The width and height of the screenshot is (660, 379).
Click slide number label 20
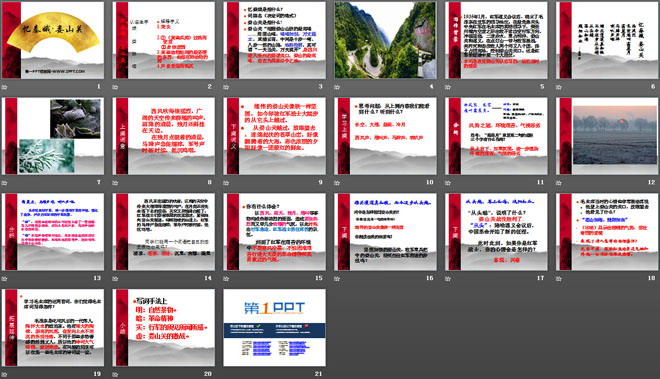click(x=208, y=374)
